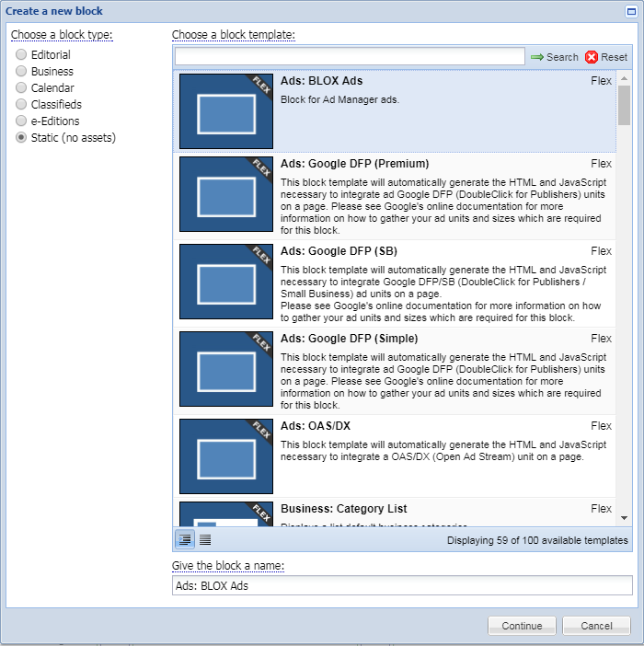
Task: Select the Editorial block type
Action: point(21,55)
